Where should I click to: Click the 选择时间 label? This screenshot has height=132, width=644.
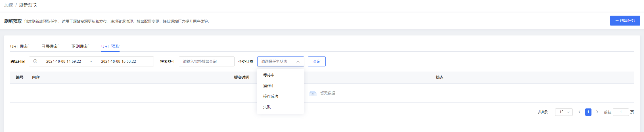[x=18, y=62]
